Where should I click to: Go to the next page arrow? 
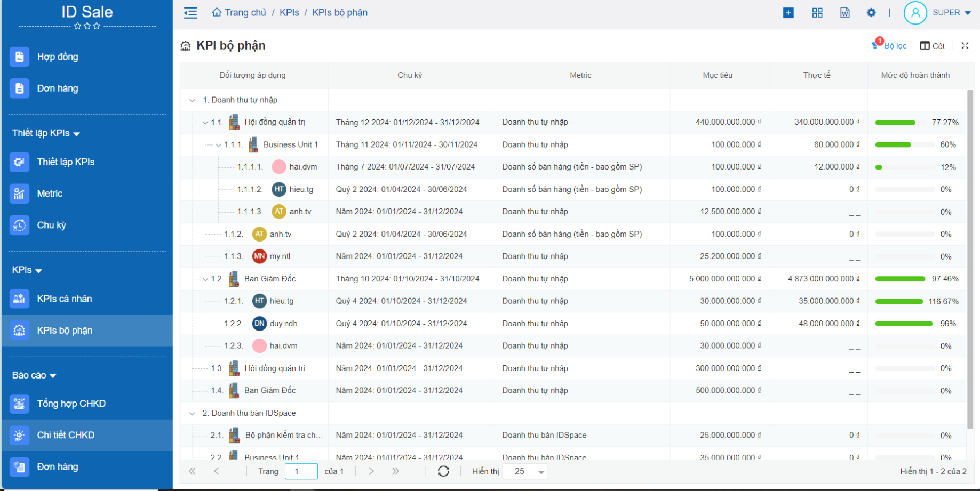[x=371, y=471]
